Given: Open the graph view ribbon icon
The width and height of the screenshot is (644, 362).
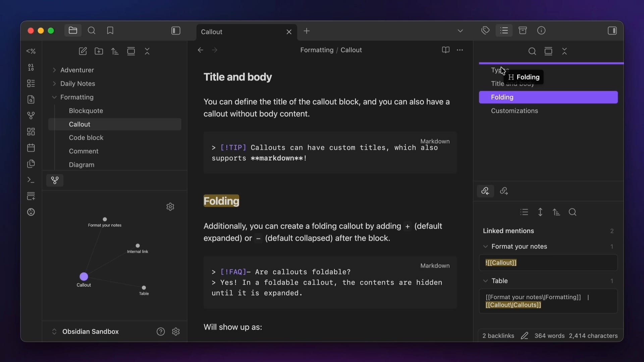Looking at the screenshot, I should point(31,116).
